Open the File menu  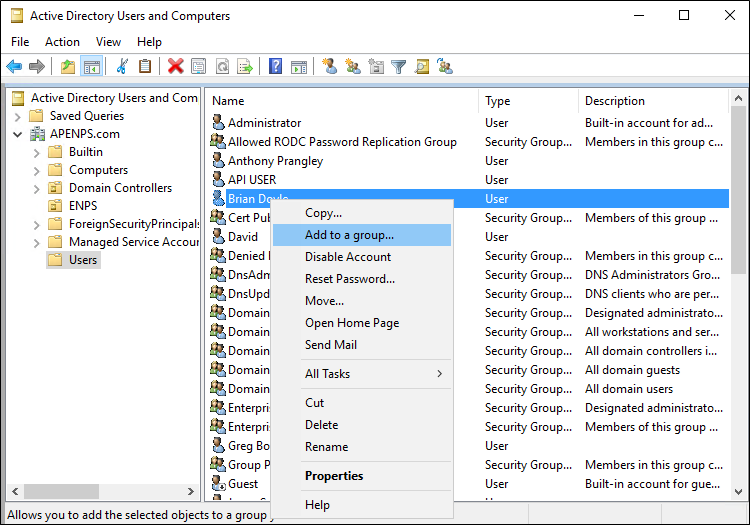pyautogui.click(x=20, y=42)
